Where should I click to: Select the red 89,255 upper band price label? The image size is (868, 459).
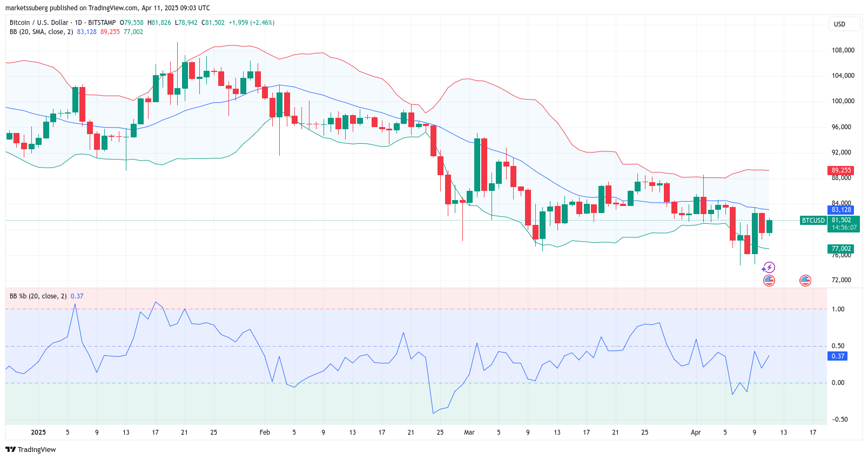(841, 170)
